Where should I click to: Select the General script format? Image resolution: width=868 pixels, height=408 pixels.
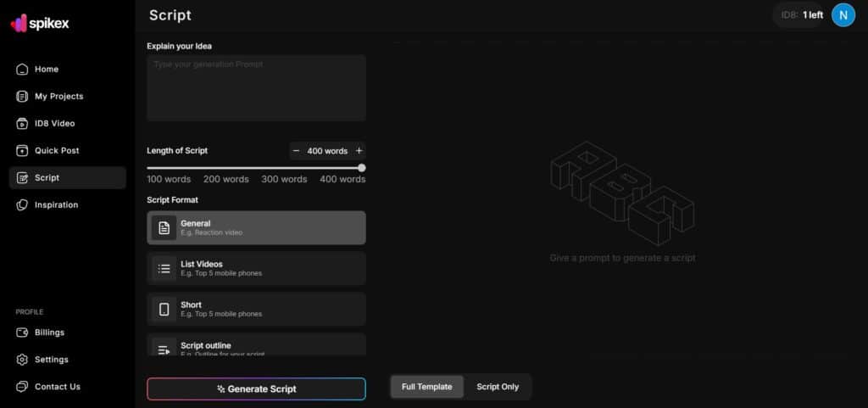tap(256, 227)
